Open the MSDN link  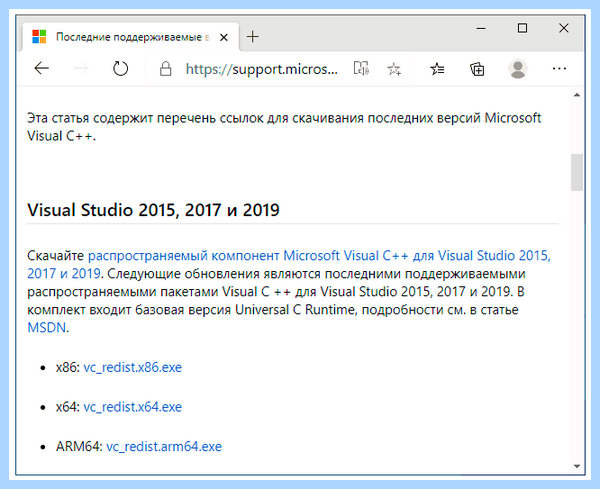pos(47,328)
